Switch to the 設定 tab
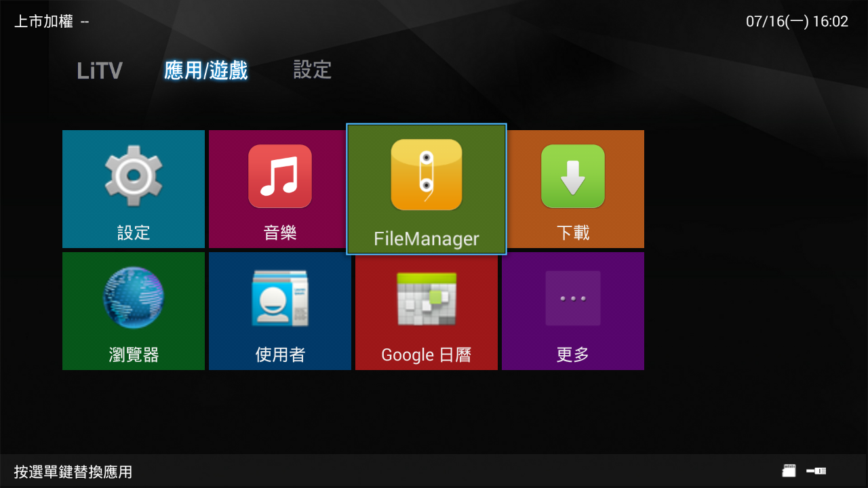The height and width of the screenshot is (488, 868). [x=311, y=70]
